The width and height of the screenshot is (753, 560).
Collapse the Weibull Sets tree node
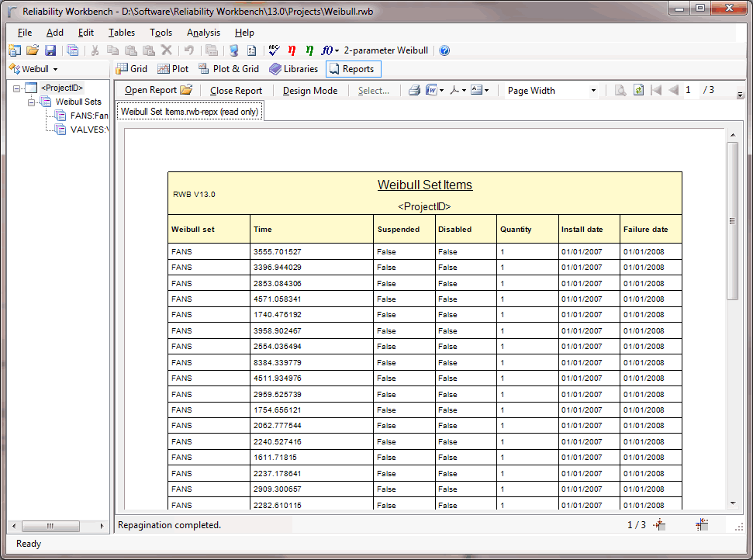tap(32, 102)
